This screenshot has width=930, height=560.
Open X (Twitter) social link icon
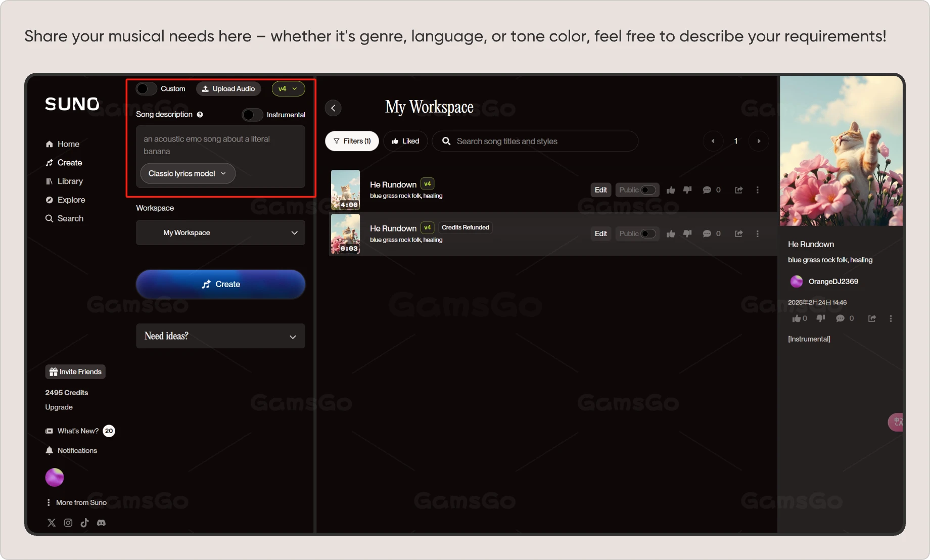tap(52, 523)
